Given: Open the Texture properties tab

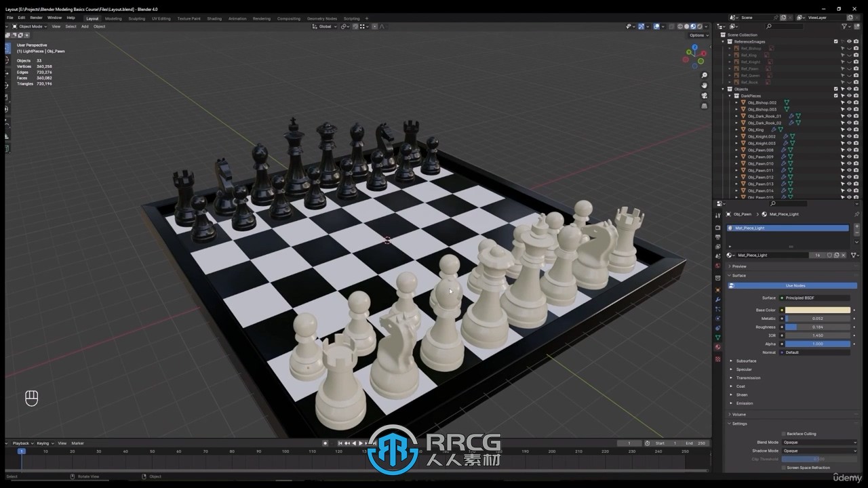Looking at the screenshot, I should (x=718, y=359).
